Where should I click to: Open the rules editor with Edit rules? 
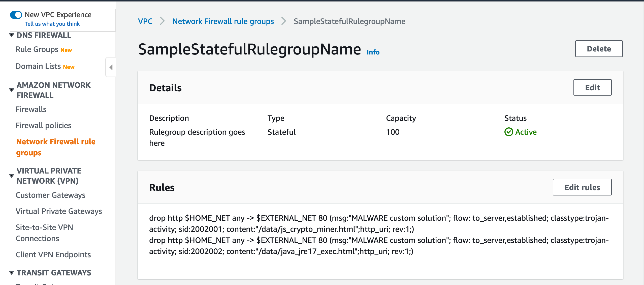point(582,187)
